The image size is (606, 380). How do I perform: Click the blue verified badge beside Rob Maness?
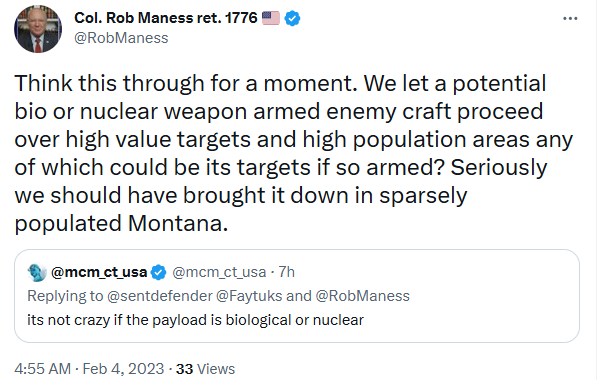point(293,18)
